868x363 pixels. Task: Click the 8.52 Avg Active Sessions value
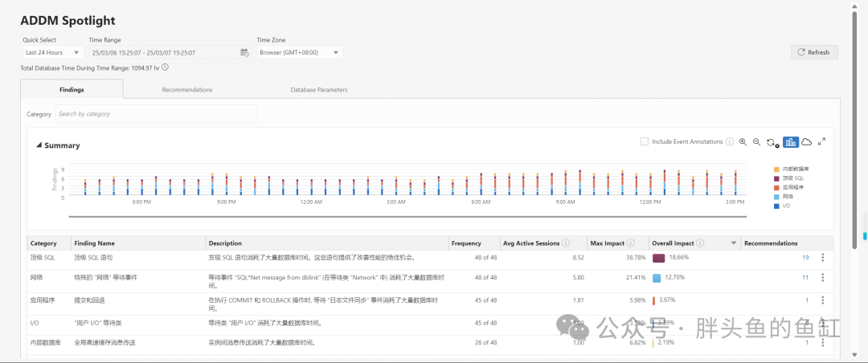tap(578, 257)
